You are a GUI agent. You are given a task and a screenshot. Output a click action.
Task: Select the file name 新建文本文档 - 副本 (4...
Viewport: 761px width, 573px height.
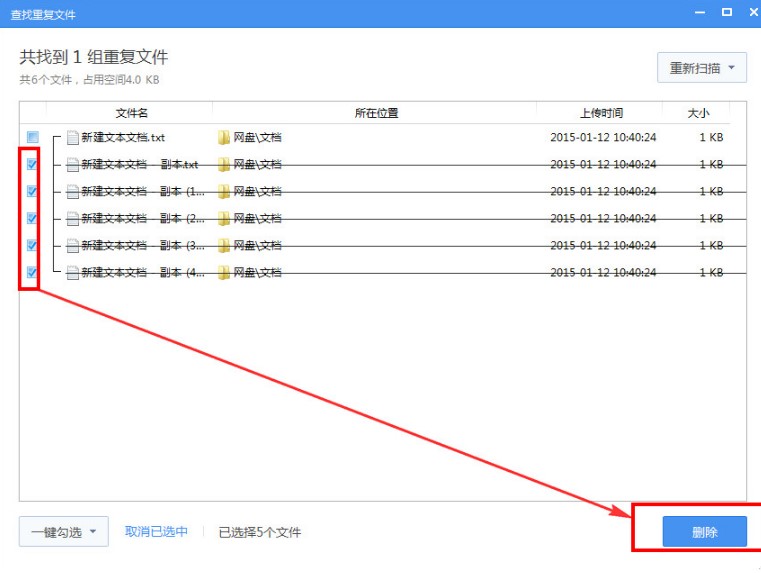[143, 273]
